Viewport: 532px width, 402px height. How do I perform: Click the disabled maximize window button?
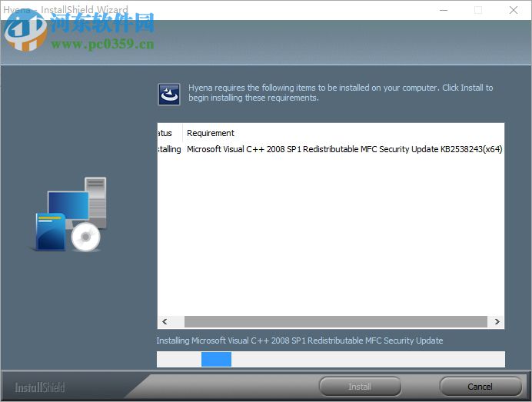coord(478,10)
